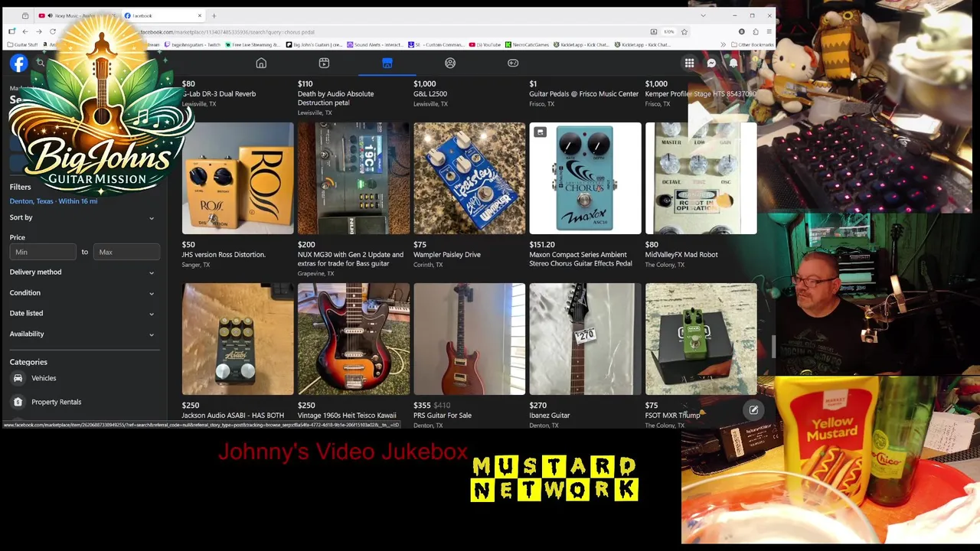Open the Ibanez Guitar $270 photo
The width and height of the screenshot is (980, 551).
[585, 339]
